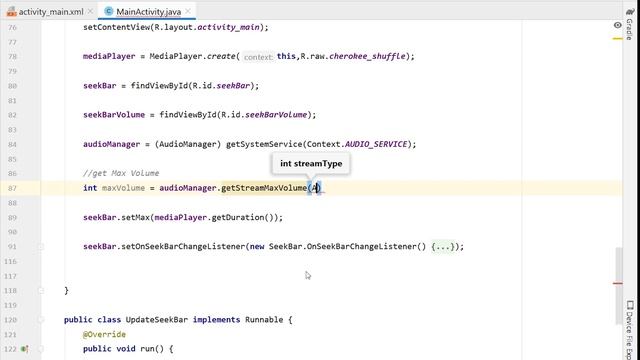Close the activity_main.xml tab
640x360 pixels.
[x=91, y=11]
